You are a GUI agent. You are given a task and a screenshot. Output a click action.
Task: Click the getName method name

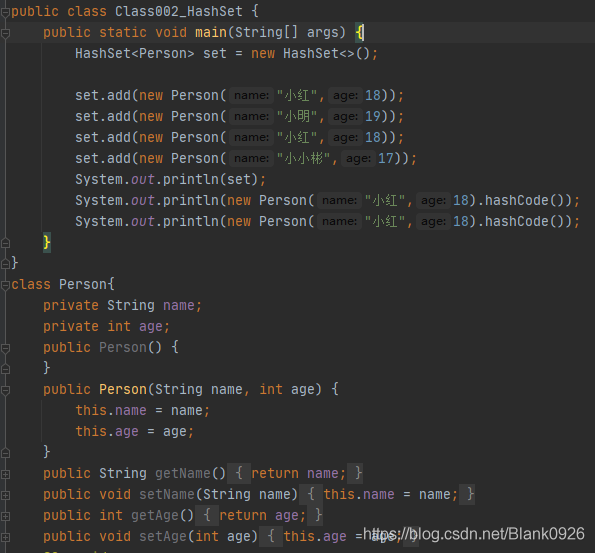[x=183, y=474]
